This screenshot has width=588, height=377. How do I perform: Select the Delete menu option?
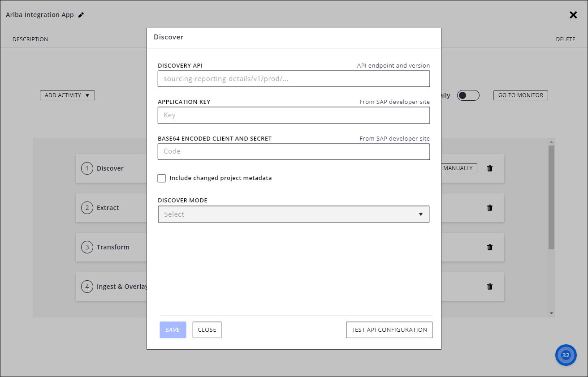566,39
